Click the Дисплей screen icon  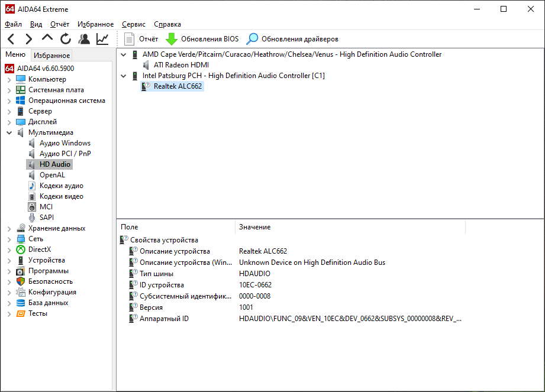point(21,122)
